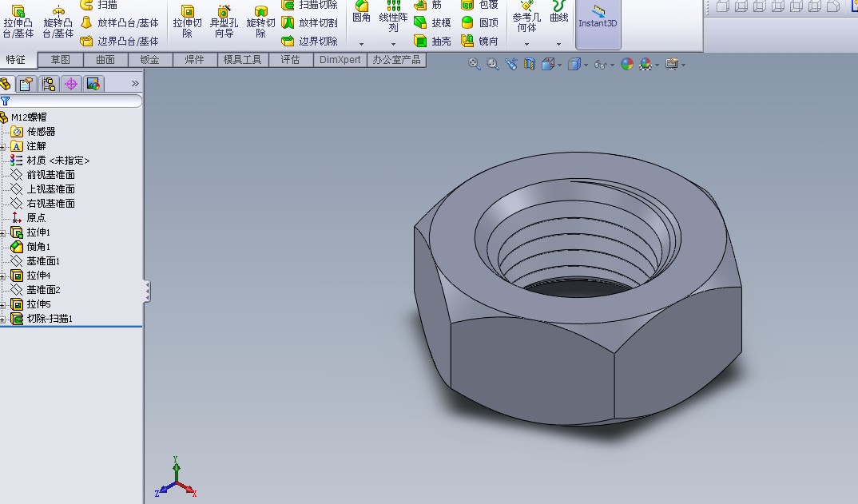Click the Zoom to Fit icon
The height and width of the screenshot is (504, 858).
475,65
